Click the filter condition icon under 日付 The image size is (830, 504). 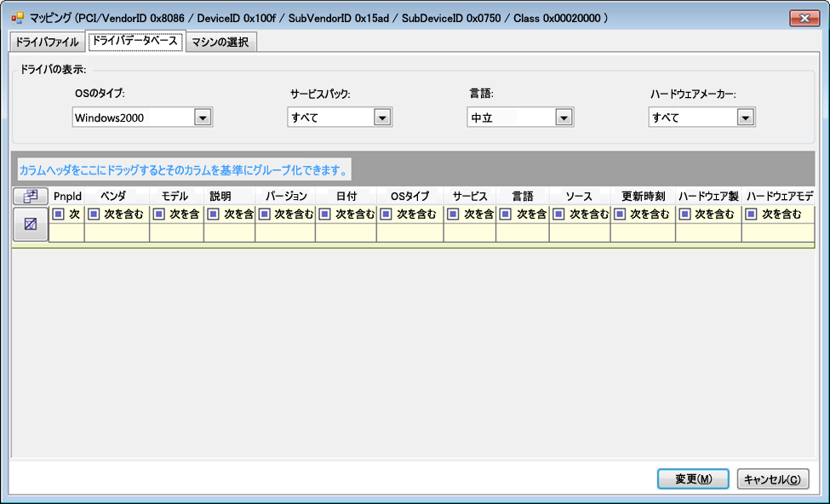(x=324, y=215)
